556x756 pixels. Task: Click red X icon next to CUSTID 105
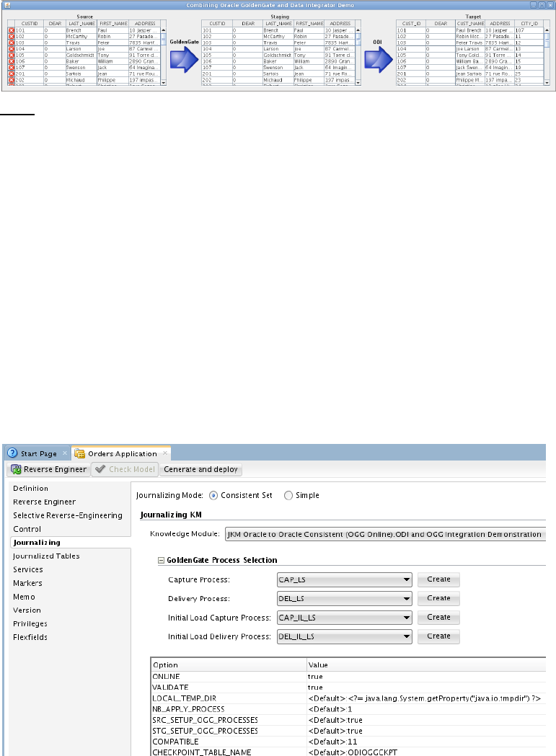click(x=12, y=55)
